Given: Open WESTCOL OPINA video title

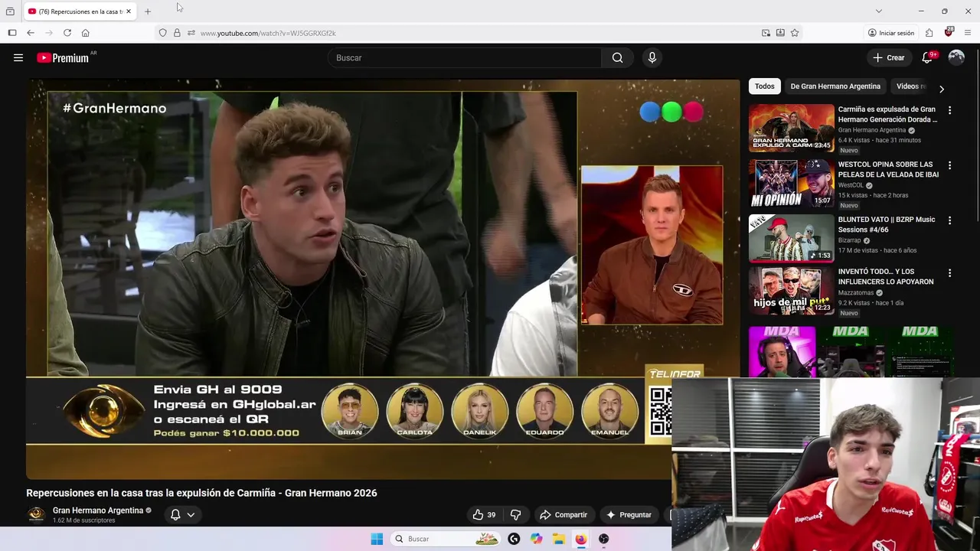Looking at the screenshot, I should click(888, 169).
